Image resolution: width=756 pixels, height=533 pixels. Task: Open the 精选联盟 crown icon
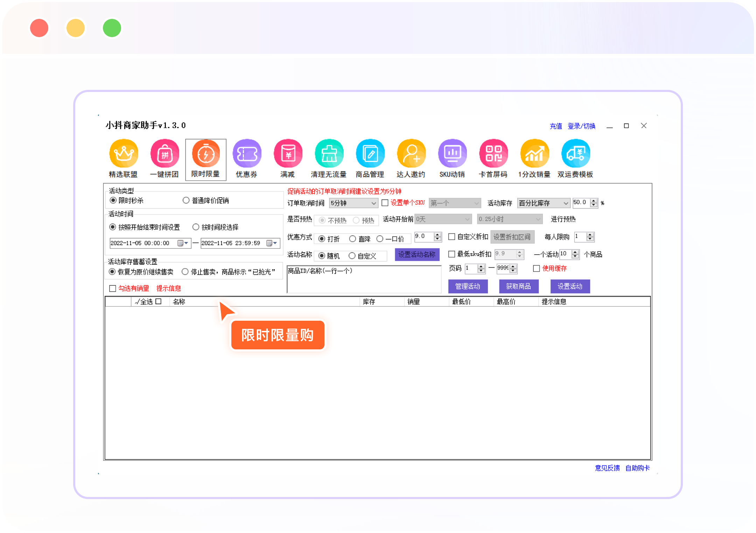point(124,154)
